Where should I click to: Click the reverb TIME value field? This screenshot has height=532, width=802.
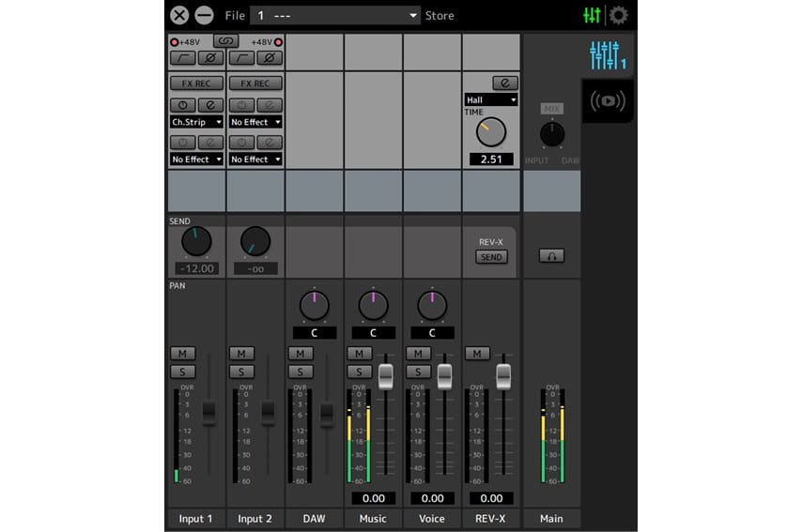pos(491,160)
